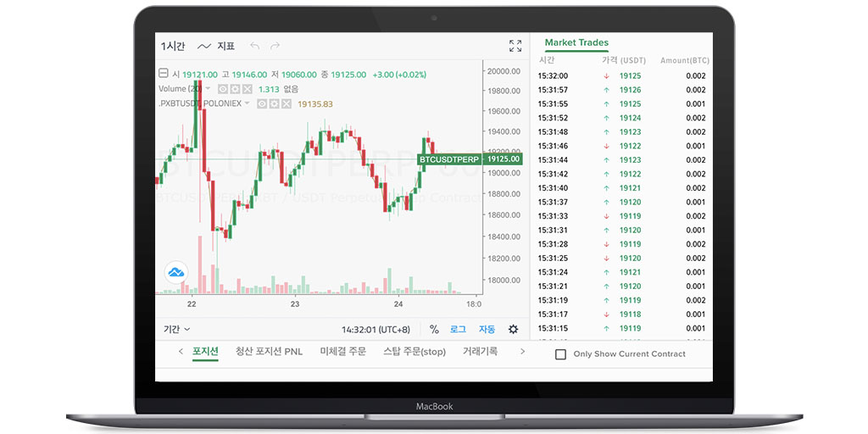Enter fullscreen chart mode
The height and width of the screenshot is (434, 868).
click(515, 46)
